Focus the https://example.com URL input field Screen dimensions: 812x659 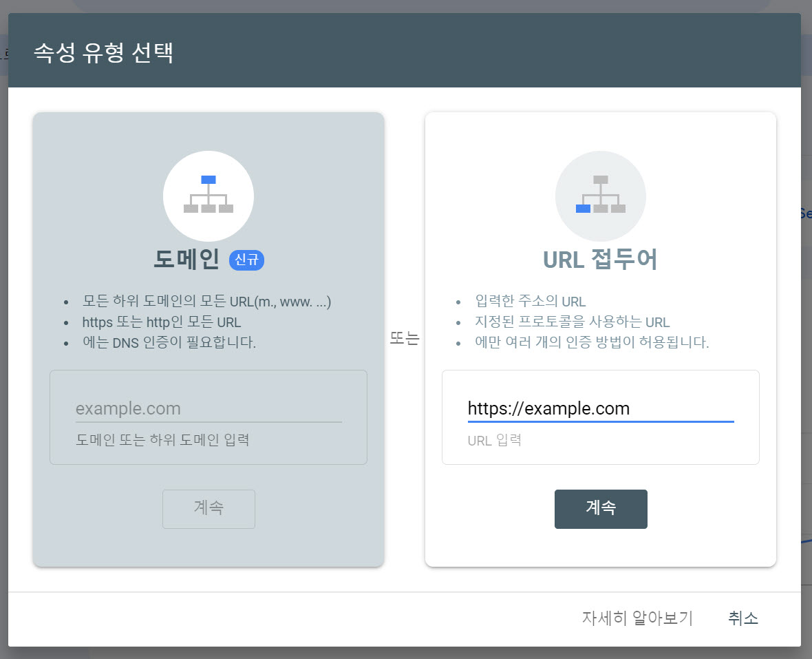(601, 409)
